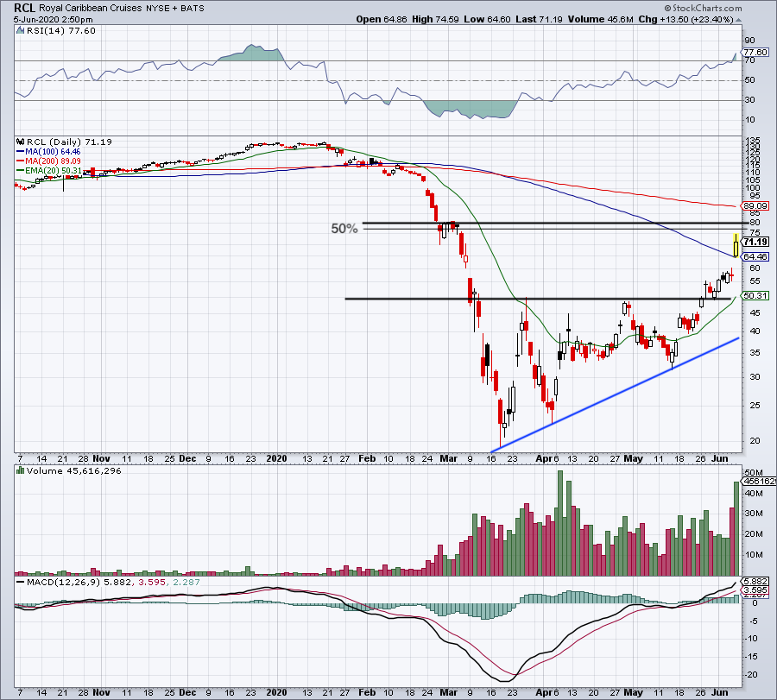The image size is (777, 700).
Task: Click the Feb label on price date axis
Action: point(367,458)
